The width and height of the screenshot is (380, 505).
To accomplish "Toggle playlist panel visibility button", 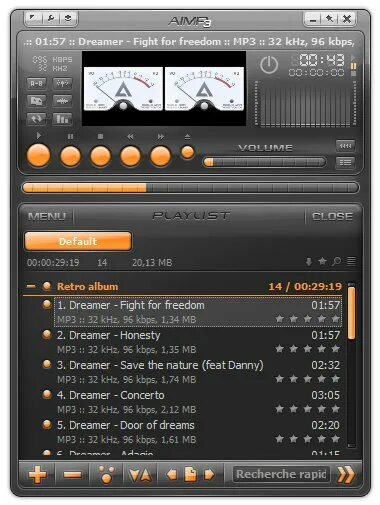I will pos(345,163).
